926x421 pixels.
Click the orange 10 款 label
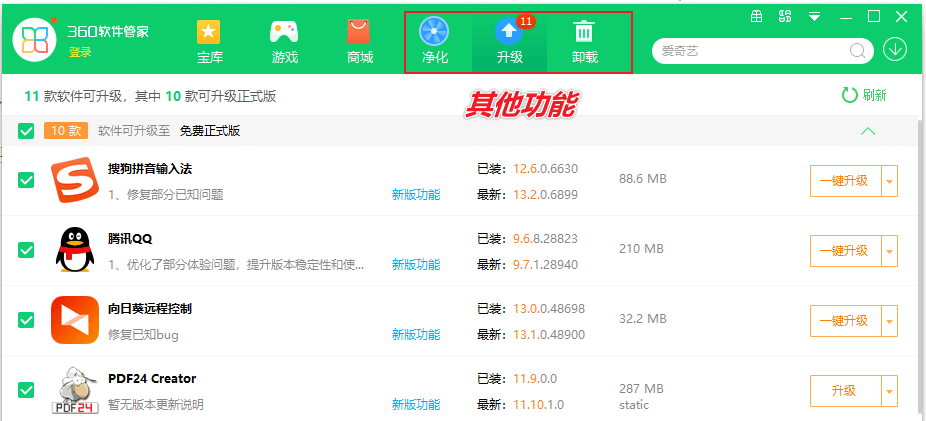[x=66, y=131]
